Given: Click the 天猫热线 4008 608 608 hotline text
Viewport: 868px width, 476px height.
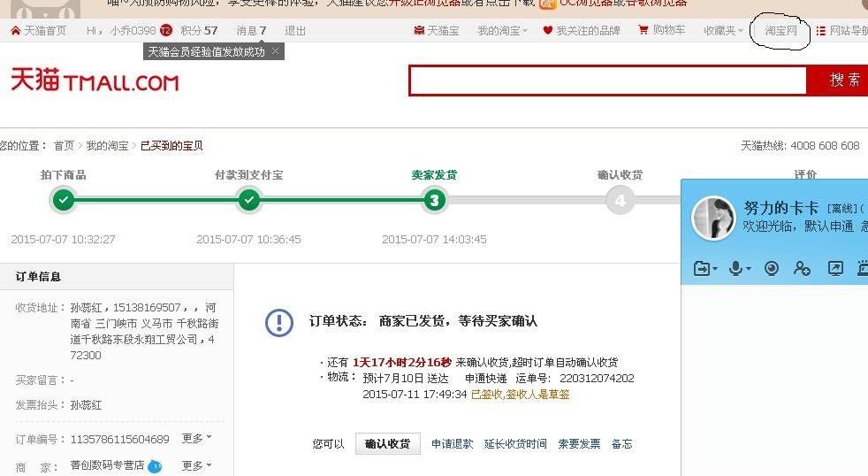Looking at the screenshot, I should coord(800,146).
